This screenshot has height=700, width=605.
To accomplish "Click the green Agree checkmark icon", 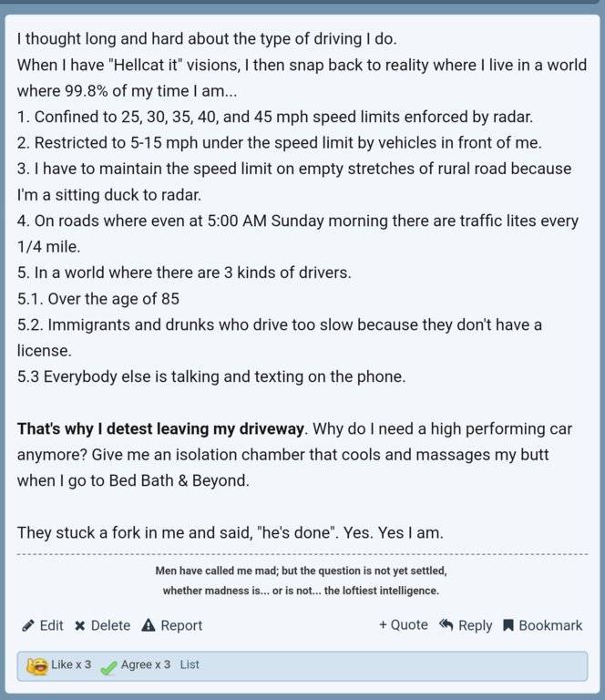I will [108, 666].
